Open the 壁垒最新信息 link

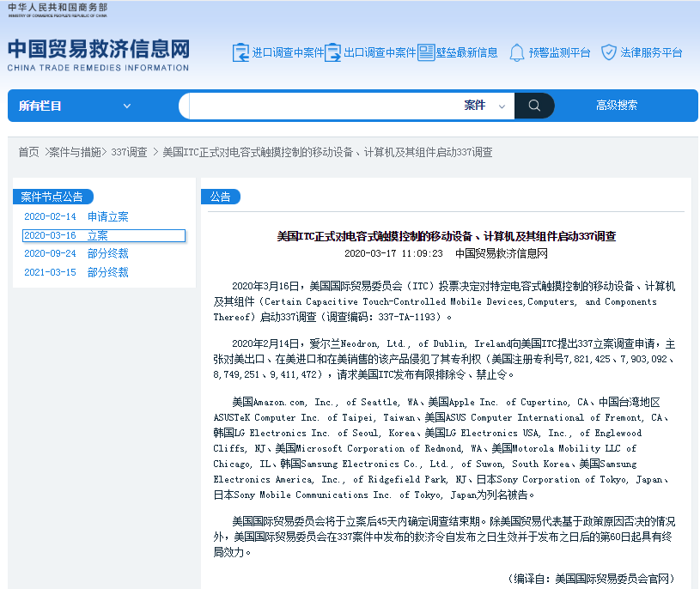coord(466,52)
